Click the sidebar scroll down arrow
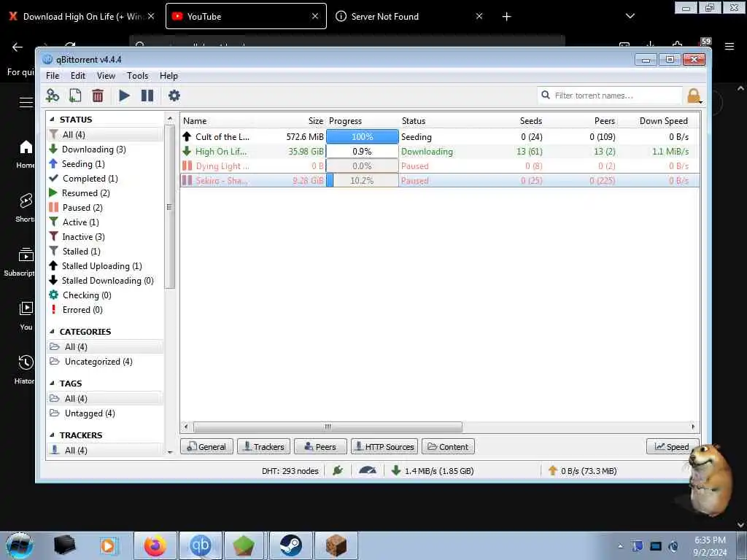747x560 pixels. coord(170,451)
